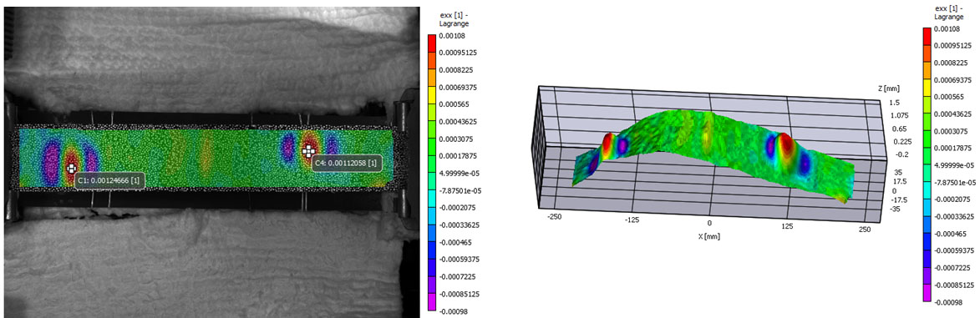This screenshot has width=980, height=318.
Task: Click the -0.00098 minimum on the right legend
Action: click(947, 302)
